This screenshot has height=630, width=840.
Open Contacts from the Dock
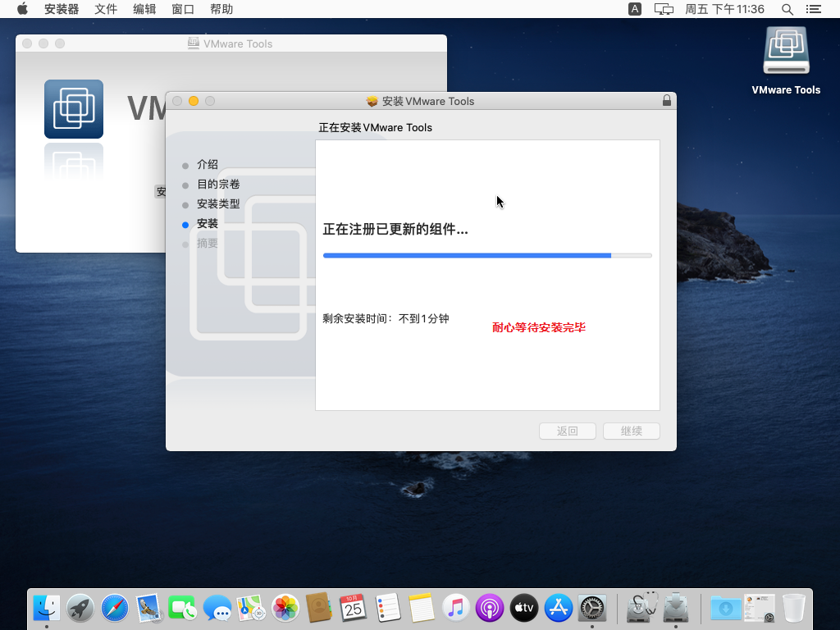point(319,608)
